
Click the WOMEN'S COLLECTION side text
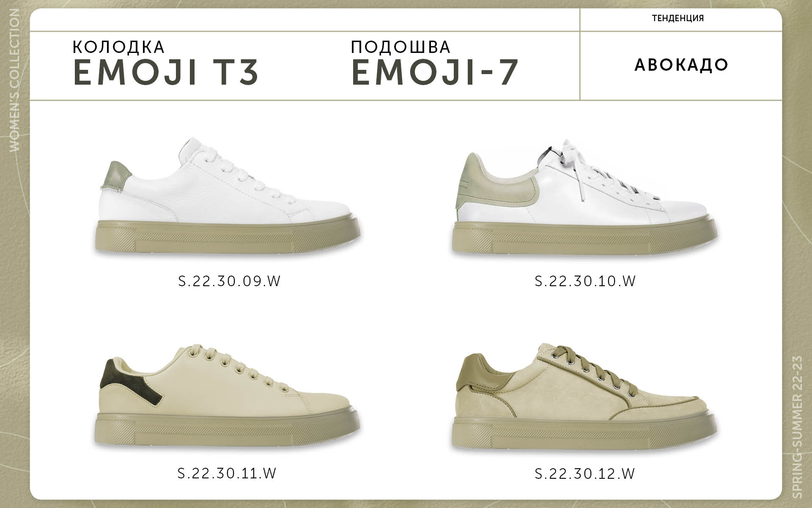point(14,80)
